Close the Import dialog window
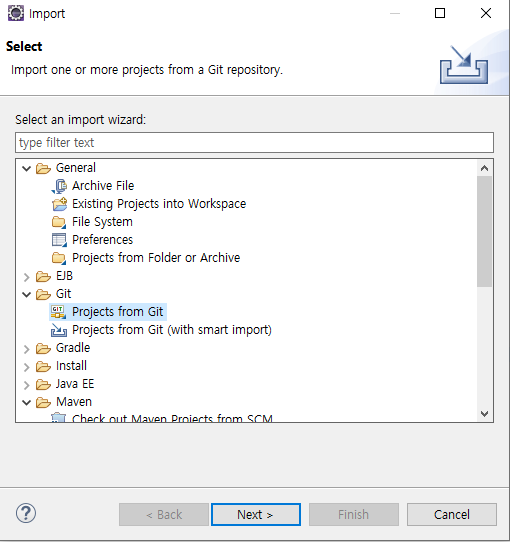510x542 pixels. click(486, 13)
